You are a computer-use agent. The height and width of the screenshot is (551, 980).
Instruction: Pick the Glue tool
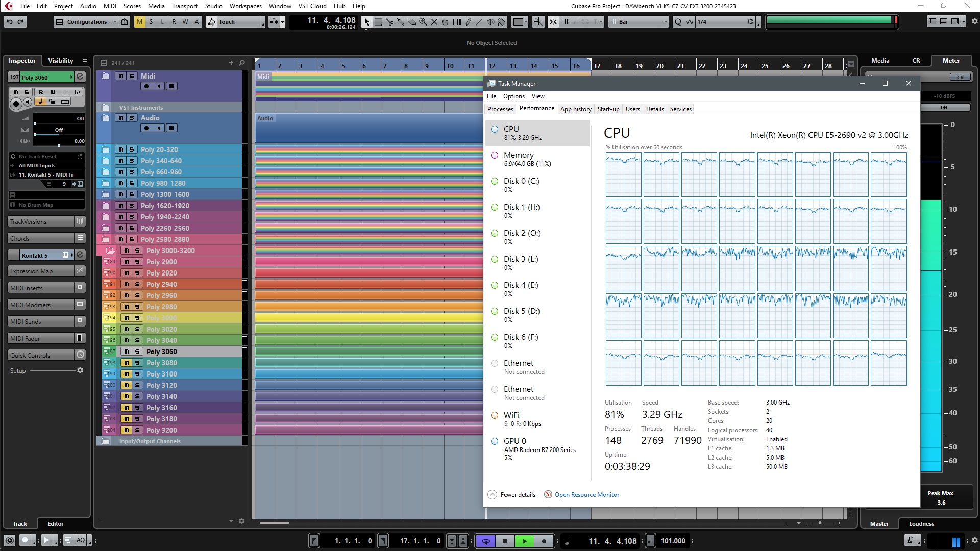[401, 22]
